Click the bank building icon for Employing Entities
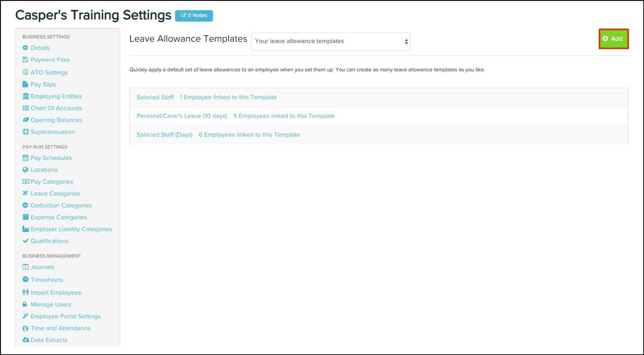The width and height of the screenshot is (644, 355). pyautogui.click(x=26, y=96)
